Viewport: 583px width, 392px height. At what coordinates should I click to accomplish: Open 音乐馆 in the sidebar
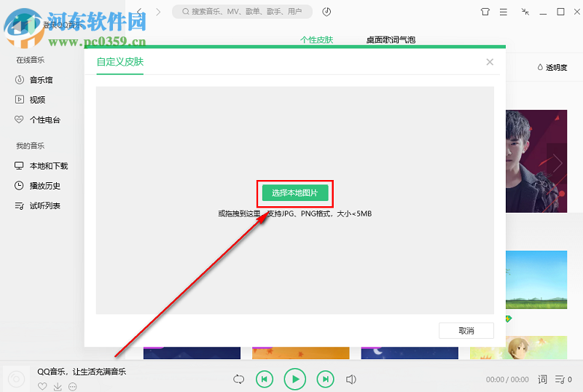pos(34,80)
